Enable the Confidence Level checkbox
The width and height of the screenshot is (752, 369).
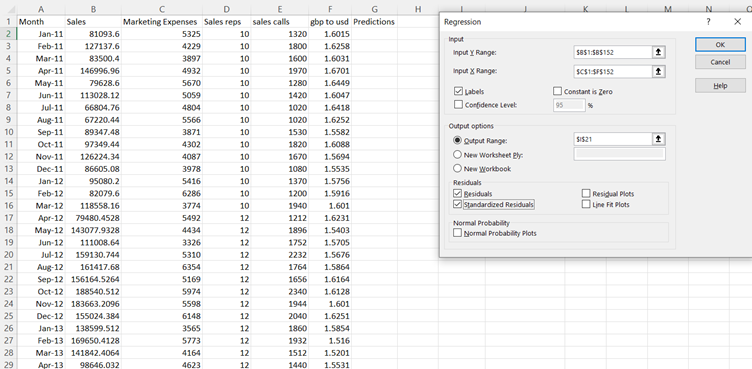[x=458, y=104]
